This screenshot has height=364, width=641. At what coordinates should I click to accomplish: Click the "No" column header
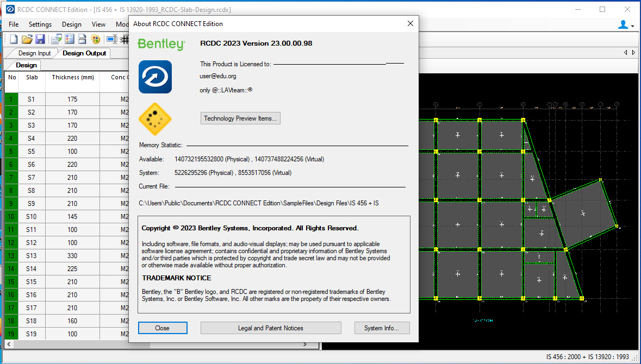13,77
